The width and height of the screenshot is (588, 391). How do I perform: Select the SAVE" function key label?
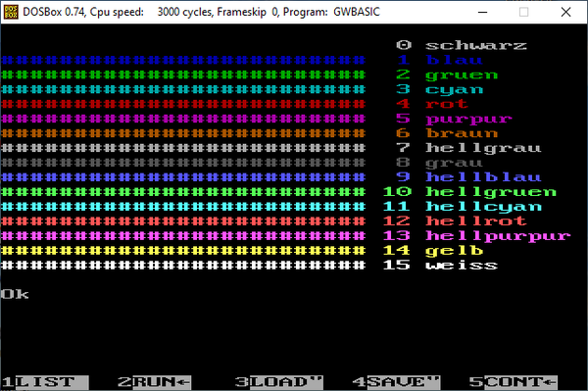pyautogui.click(x=404, y=382)
